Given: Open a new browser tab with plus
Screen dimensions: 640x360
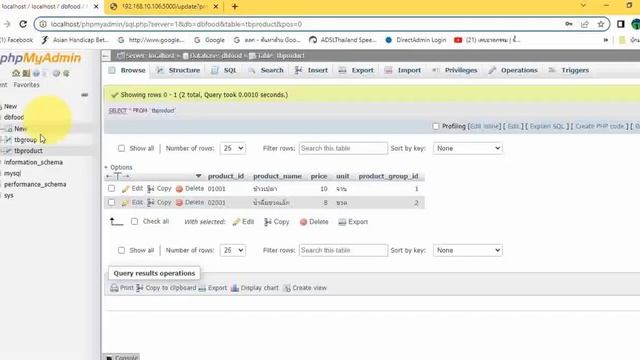Looking at the screenshot, I should [x=235, y=7].
